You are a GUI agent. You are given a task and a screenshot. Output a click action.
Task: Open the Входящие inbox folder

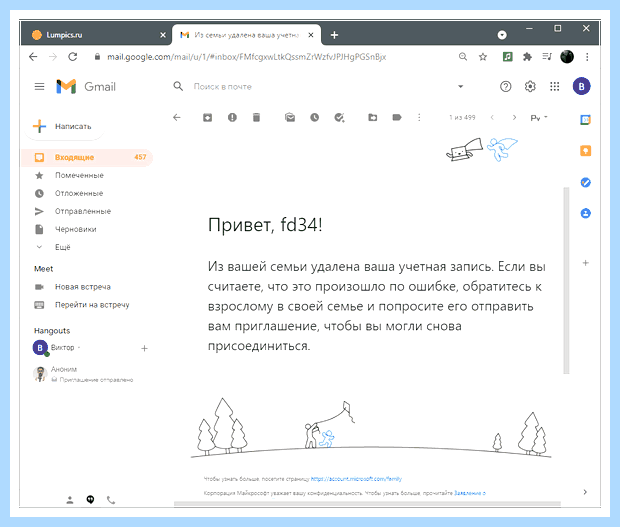87,157
